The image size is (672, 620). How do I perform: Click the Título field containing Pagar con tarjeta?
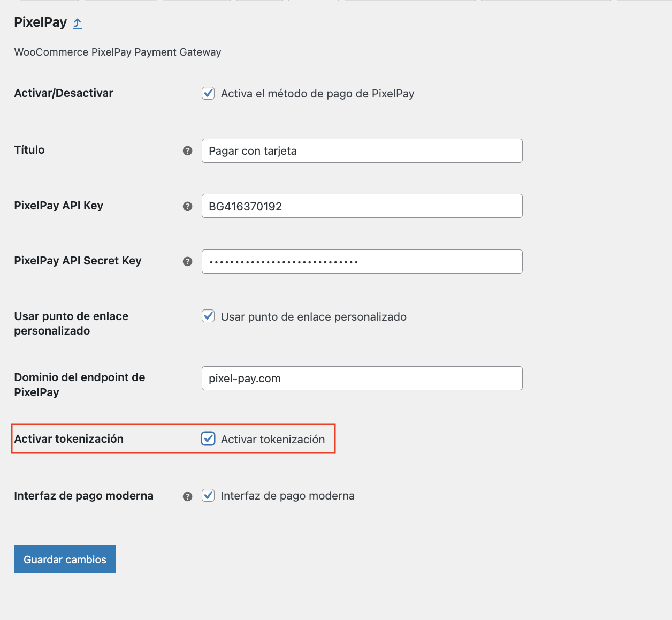pos(362,150)
